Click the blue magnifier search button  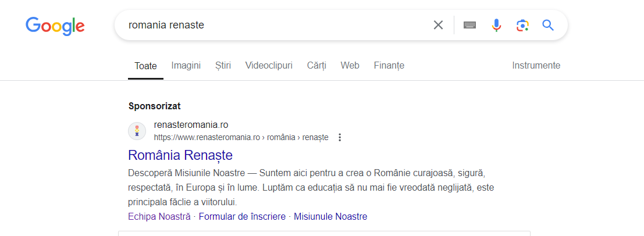tap(548, 25)
